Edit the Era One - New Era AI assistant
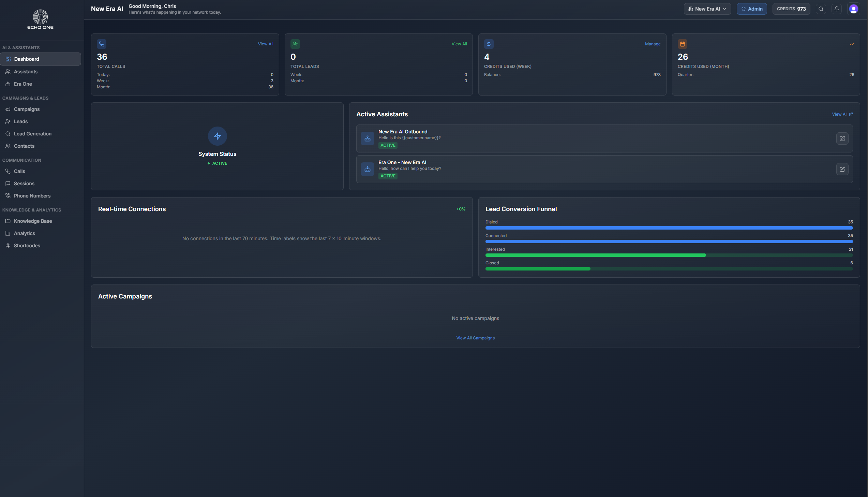 [x=842, y=169]
